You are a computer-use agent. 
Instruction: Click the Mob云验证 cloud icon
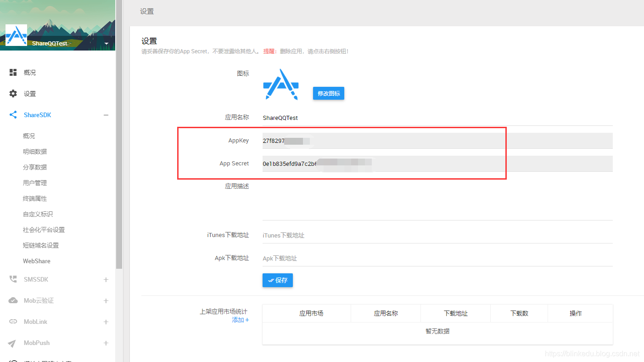pos(13,300)
